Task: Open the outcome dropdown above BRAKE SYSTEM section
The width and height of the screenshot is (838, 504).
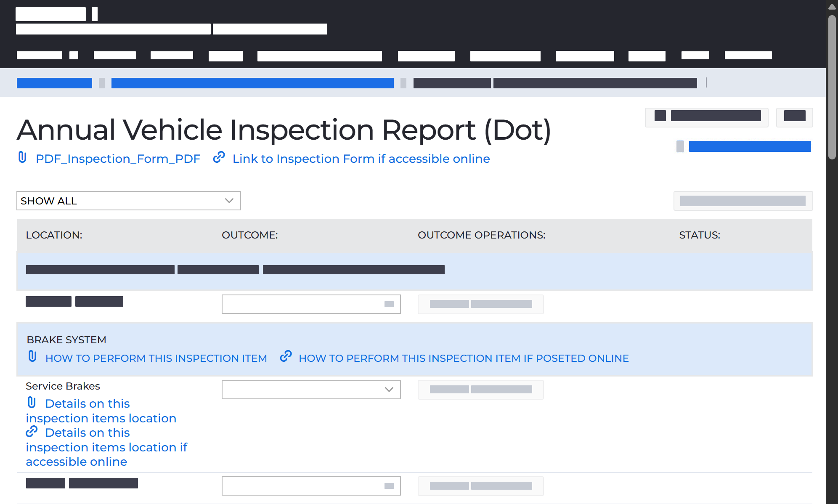Action: [311, 304]
